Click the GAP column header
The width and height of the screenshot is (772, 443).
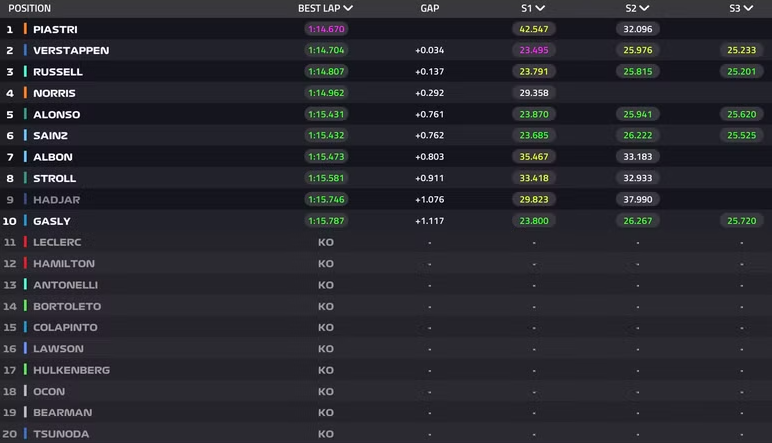(x=429, y=8)
